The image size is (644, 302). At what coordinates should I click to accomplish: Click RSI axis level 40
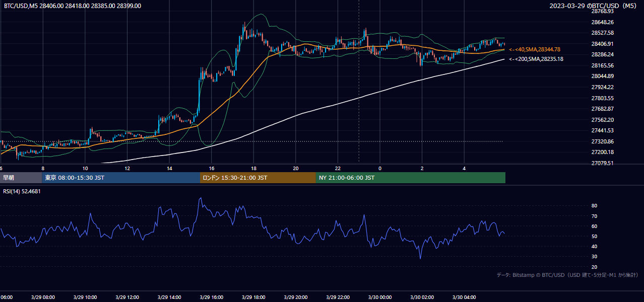(594, 246)
